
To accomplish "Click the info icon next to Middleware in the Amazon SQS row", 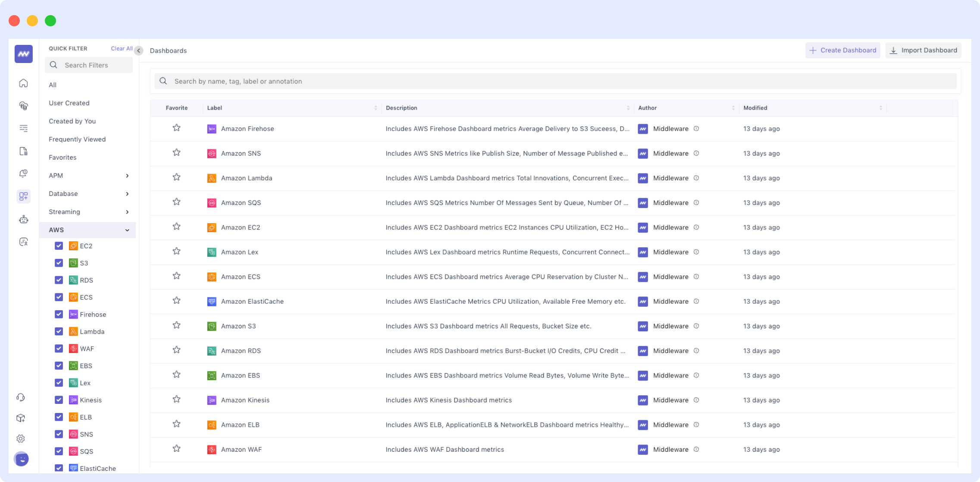I will tap(696, 202).
